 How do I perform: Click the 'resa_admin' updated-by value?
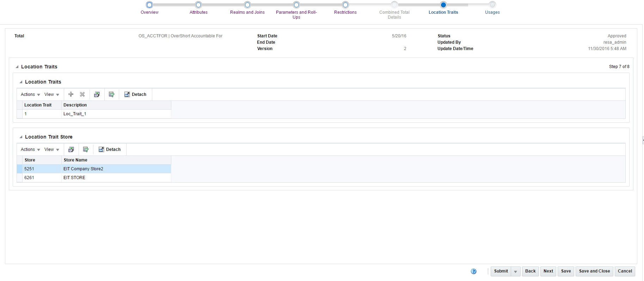[x=615, y=42]
